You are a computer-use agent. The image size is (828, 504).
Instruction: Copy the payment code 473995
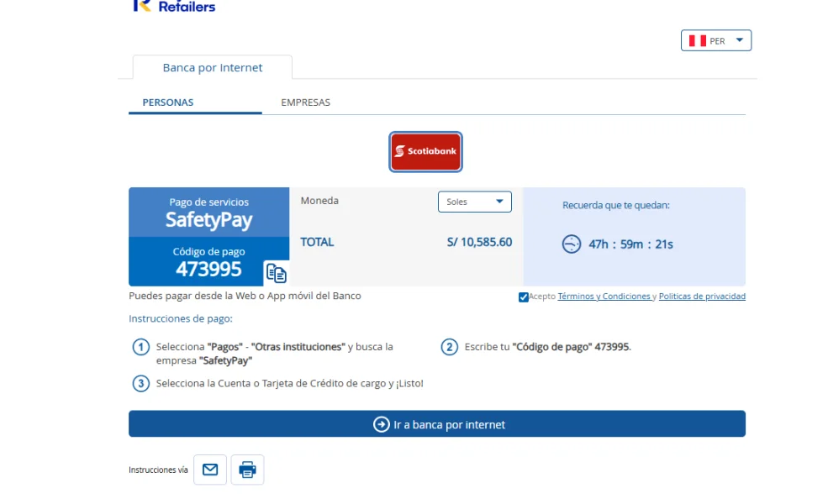(277, 273)
